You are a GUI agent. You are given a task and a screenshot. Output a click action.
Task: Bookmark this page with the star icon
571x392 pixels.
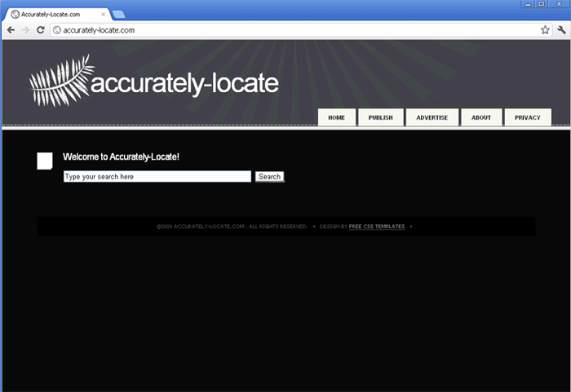point(545,30)
